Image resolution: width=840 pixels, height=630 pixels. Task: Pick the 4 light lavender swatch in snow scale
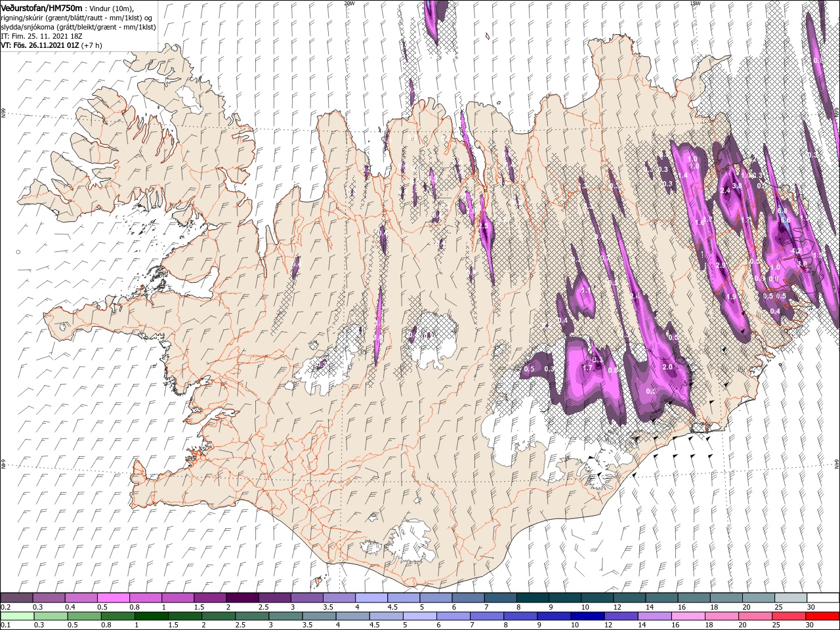[x=371, y=598]
